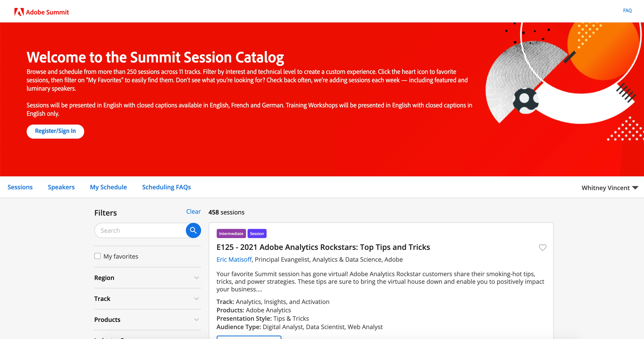Image resolution: width=644 pixels, height=339 pixels.
Task: Open the E125 Analytics Rockstars session title
Action: point(323,247)
